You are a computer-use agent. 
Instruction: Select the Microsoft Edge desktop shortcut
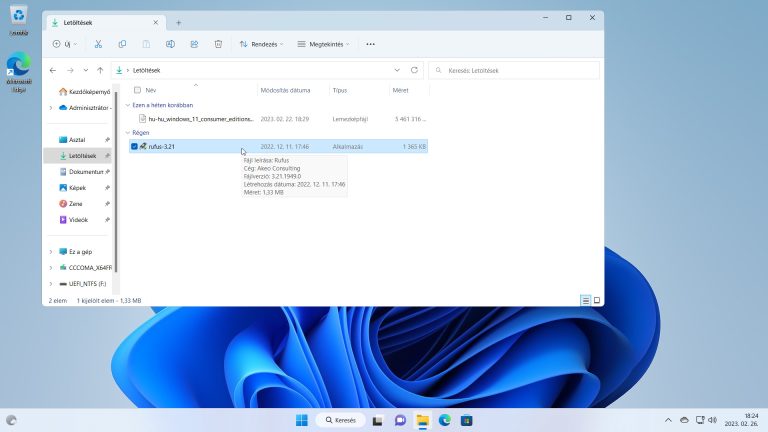(x=19, y=72)
